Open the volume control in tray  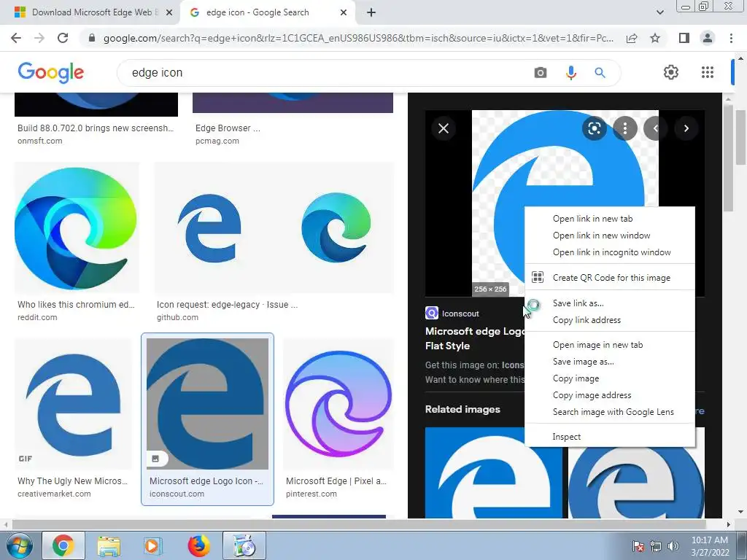673,546
